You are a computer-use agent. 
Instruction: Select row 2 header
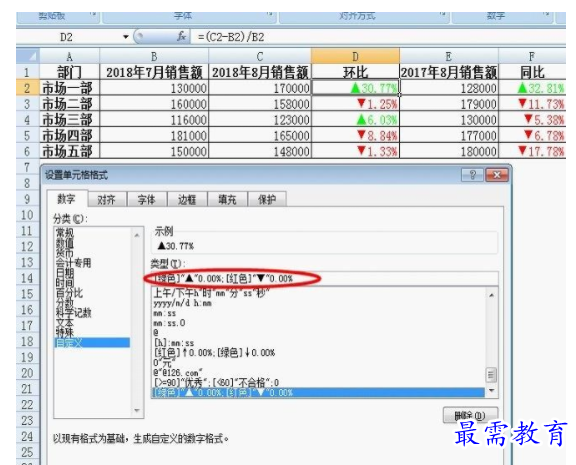pos(28,88)
